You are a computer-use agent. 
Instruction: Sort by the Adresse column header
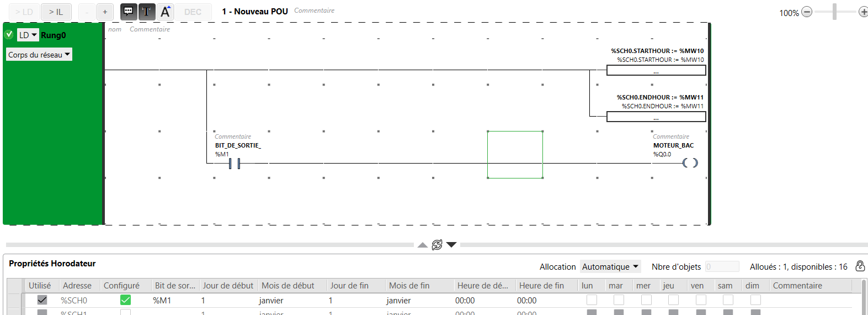coord(77,286)
